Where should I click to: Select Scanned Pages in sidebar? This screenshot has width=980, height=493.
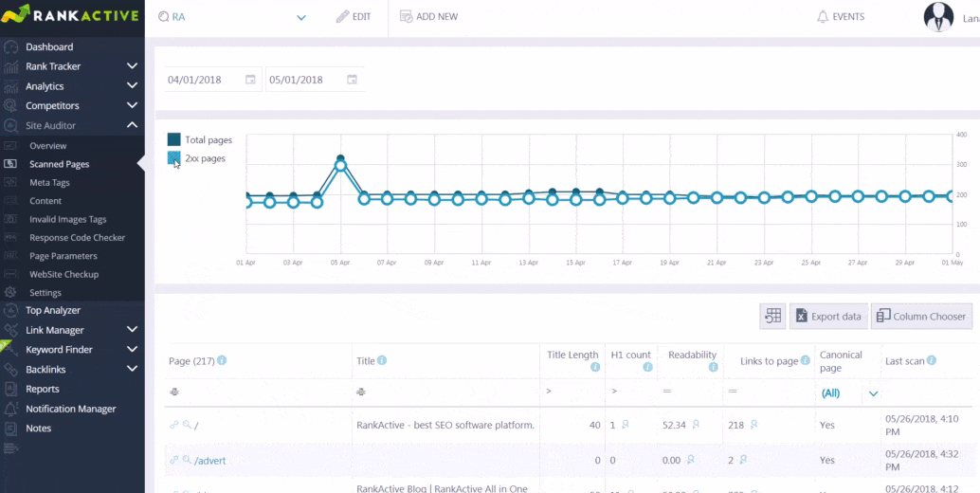pos(60,164)
